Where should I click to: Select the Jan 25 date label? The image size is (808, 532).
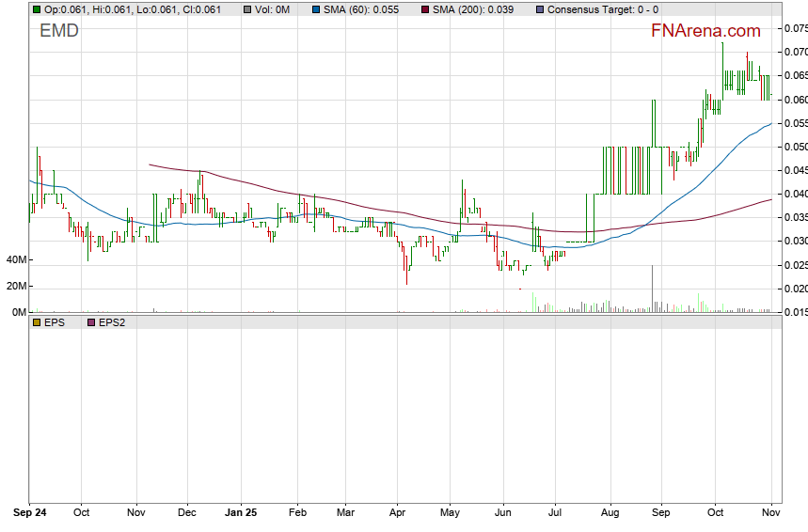pos(243,513)
